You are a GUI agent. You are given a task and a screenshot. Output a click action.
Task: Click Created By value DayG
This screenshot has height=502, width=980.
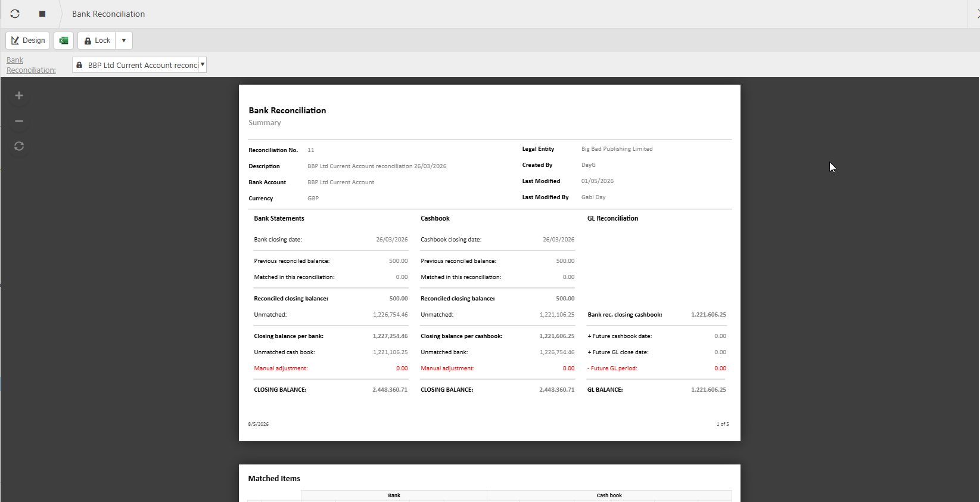click(x=589, y=165)
